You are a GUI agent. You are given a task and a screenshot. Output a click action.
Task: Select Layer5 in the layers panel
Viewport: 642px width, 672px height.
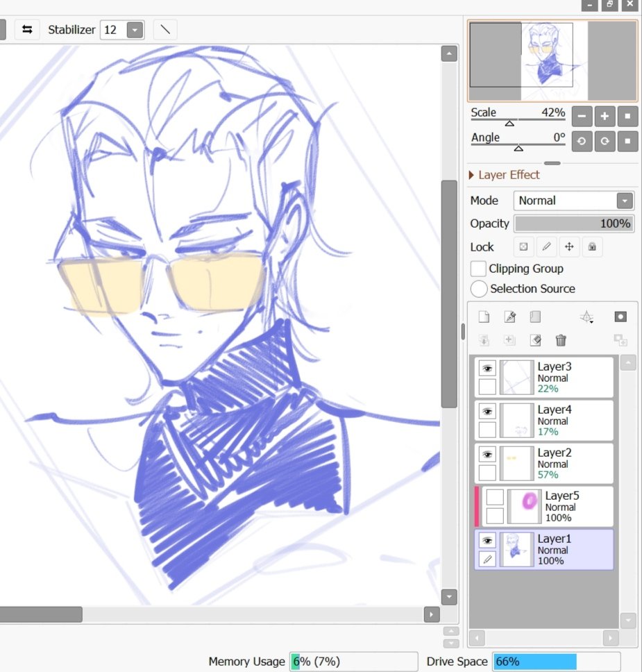coord(569,506)
